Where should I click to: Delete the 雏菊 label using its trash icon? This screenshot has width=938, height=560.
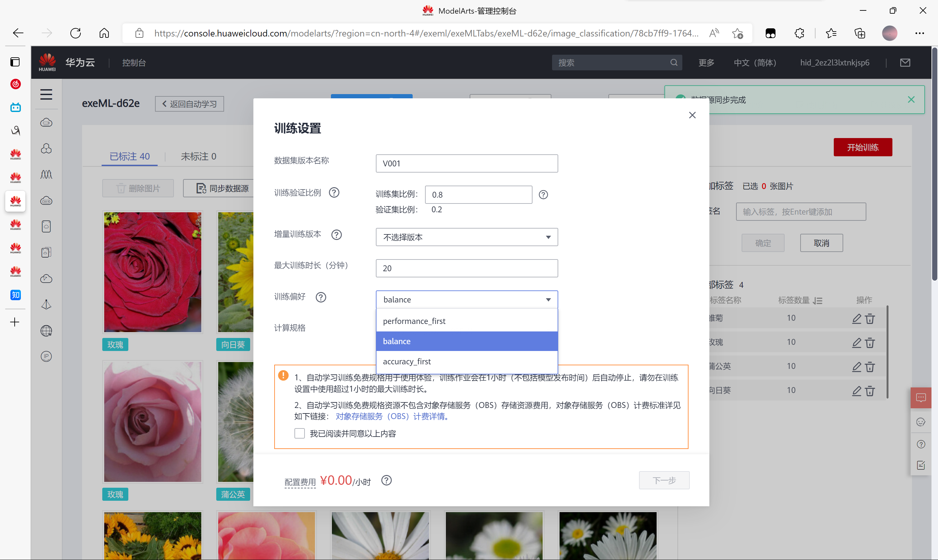pos(870,319)
